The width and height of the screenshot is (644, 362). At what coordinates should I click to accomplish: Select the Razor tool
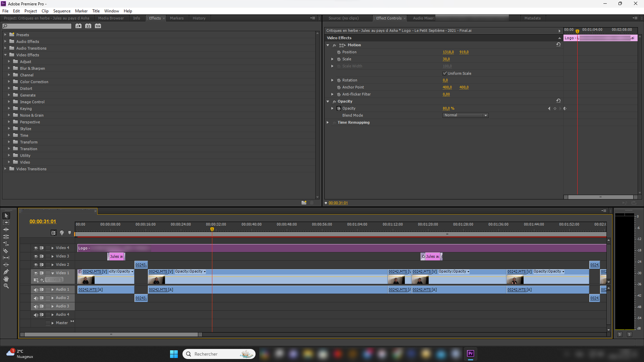click(x=6, y=251)
